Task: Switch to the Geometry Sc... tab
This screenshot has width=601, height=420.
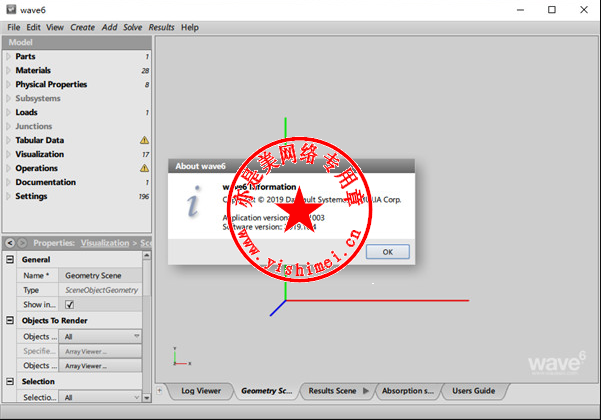Action: tap(266, 391)
